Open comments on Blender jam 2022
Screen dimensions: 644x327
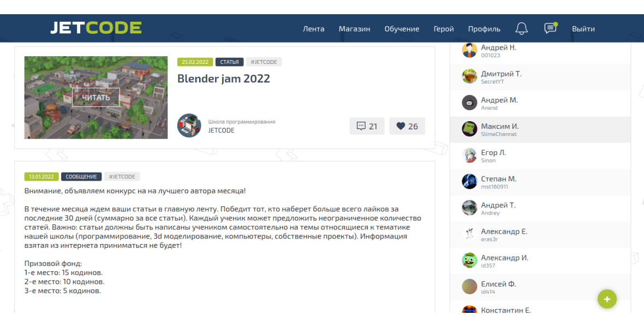pyautogui.click(x=367, y=126)
